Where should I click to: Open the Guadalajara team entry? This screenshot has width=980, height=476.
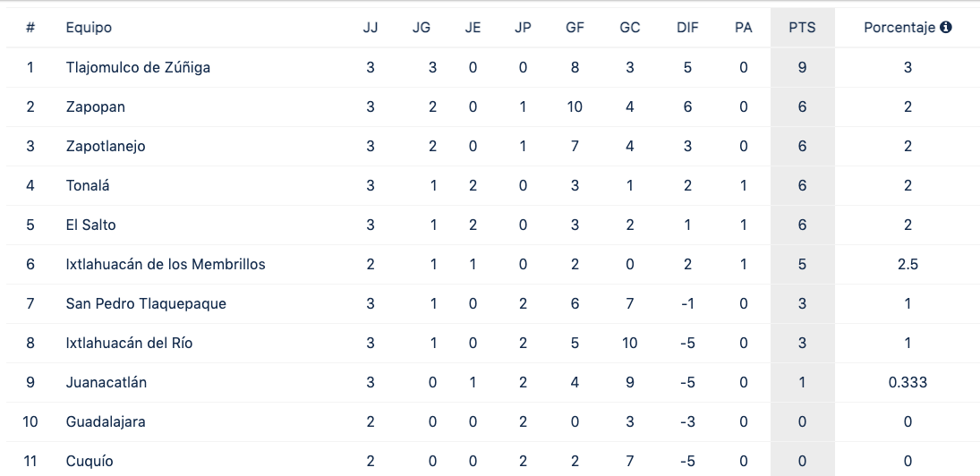click(x=106, y=421)
